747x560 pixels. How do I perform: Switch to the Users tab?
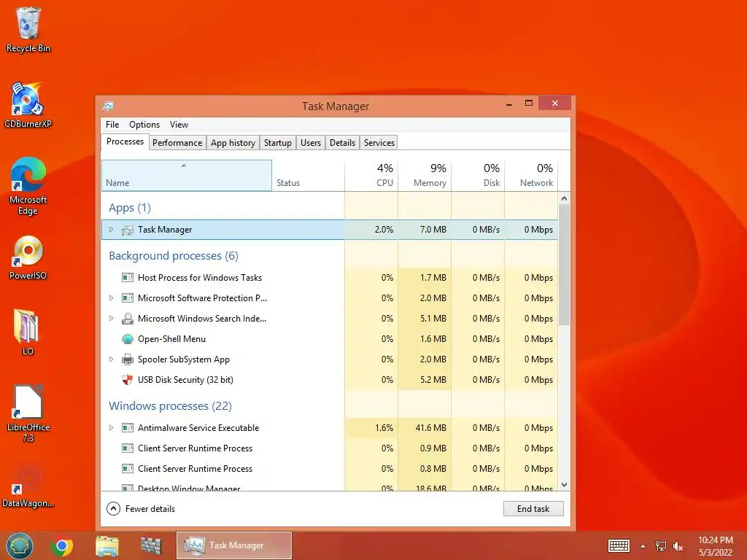pyautogui.click(x=311, y=143)
